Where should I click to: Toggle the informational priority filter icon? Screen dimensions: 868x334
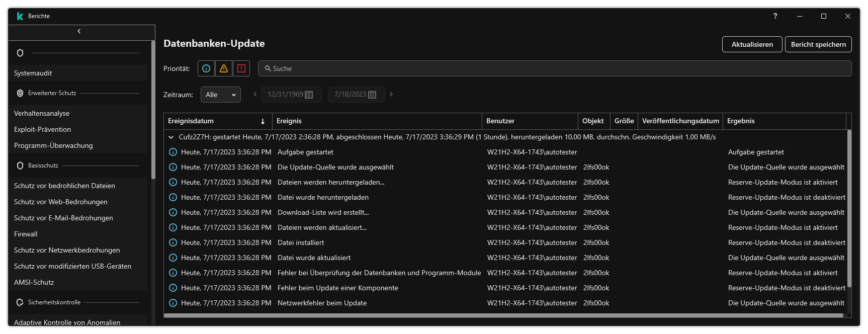(x=206, y=68)
